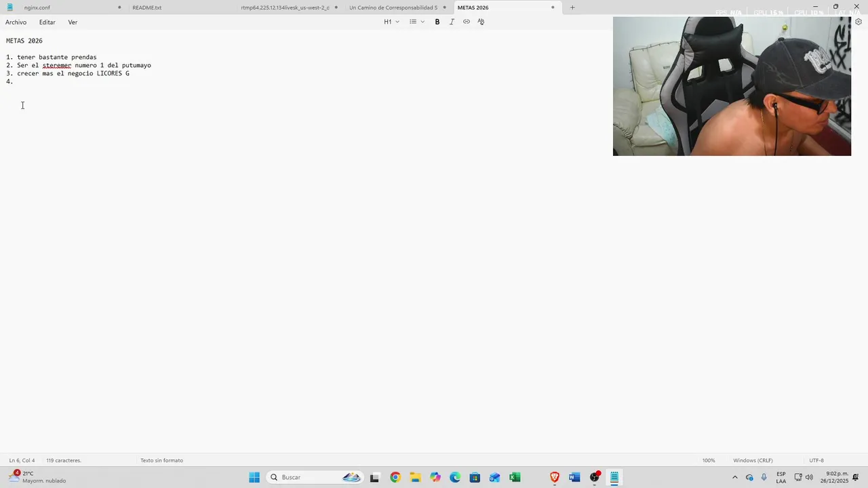Open the Archivo menu
The image size is (868, 488).
16,22
